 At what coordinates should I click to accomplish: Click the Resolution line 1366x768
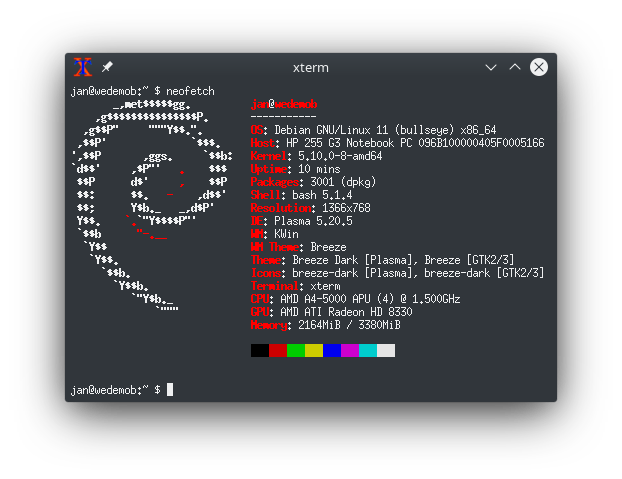pyautogui.click(x=311, y=208)
